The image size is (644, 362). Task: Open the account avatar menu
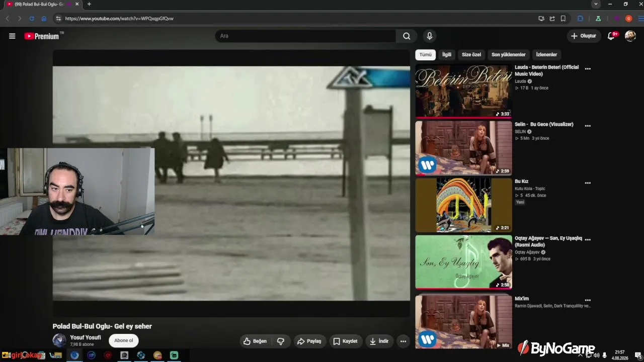(630, 36)
